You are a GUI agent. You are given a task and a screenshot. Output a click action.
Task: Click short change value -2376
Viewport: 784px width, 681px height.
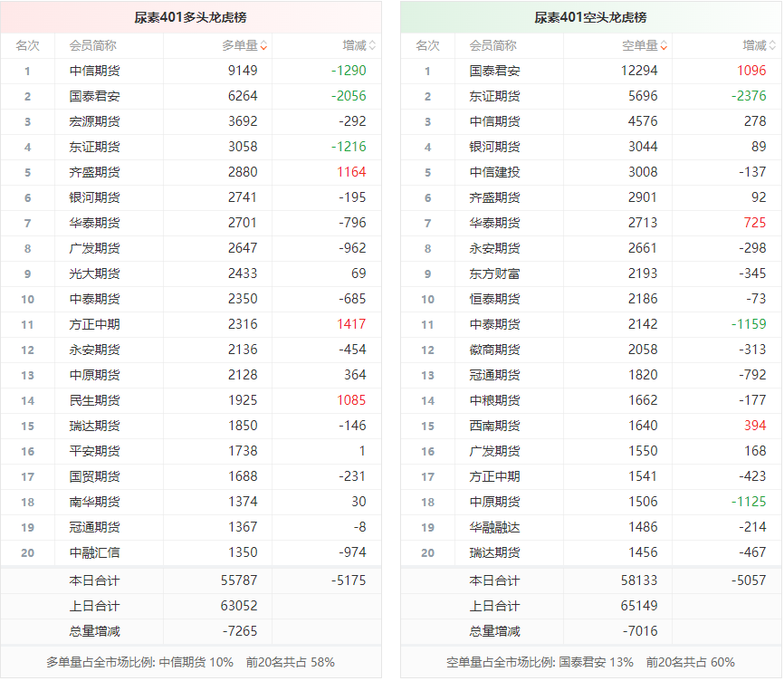pos(749,95)
